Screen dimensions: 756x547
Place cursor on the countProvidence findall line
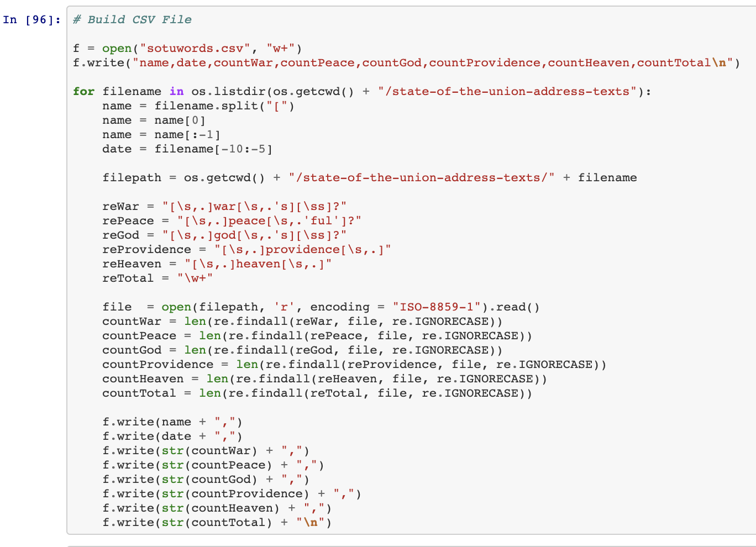(x=354, y=365)
